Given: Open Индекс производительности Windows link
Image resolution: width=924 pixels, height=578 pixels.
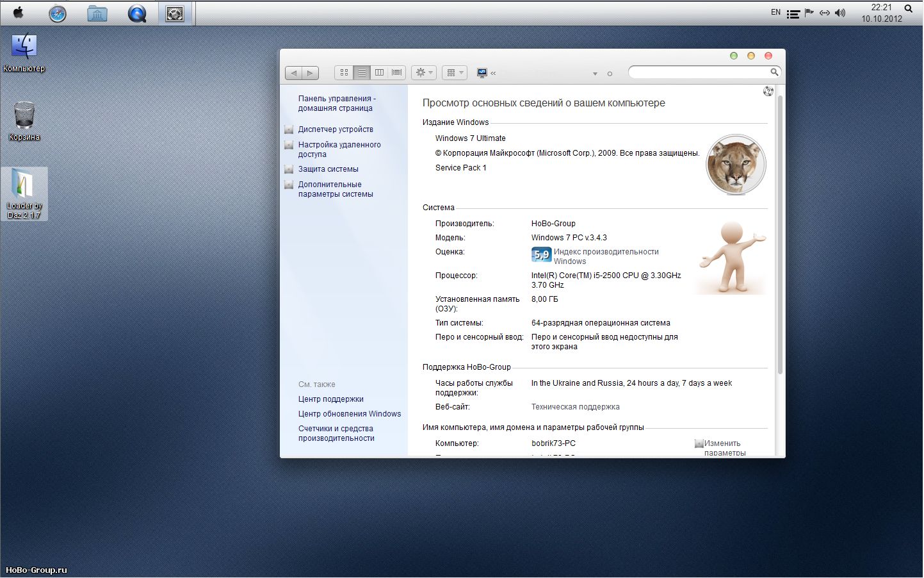Looking at the screenshot, I should point(606,256).
